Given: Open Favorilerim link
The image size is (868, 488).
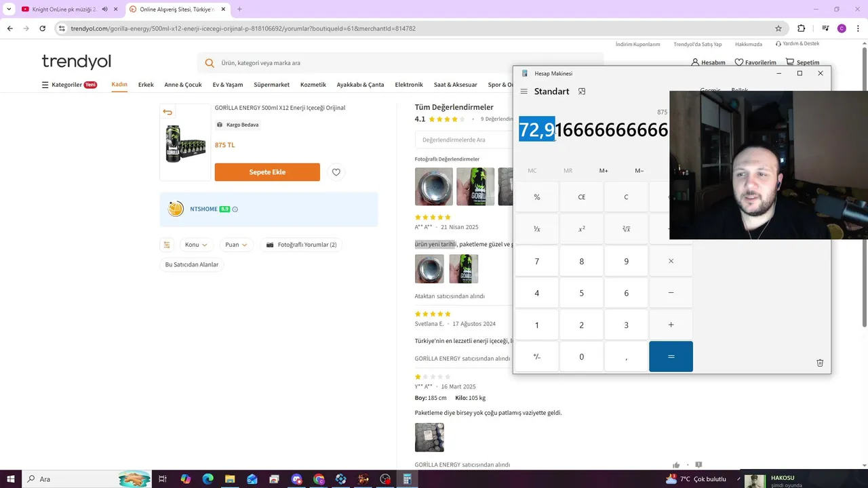Looking at the screenshot, I should 755,62.
